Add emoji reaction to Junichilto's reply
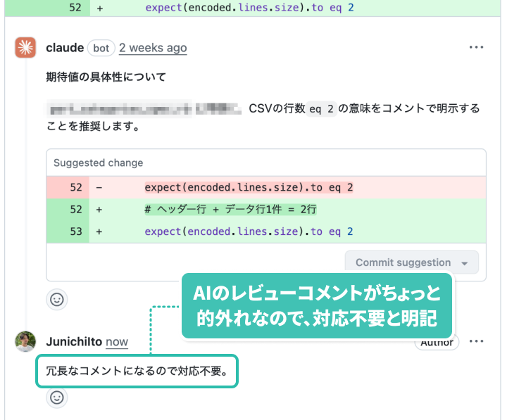 pos(57,397)
